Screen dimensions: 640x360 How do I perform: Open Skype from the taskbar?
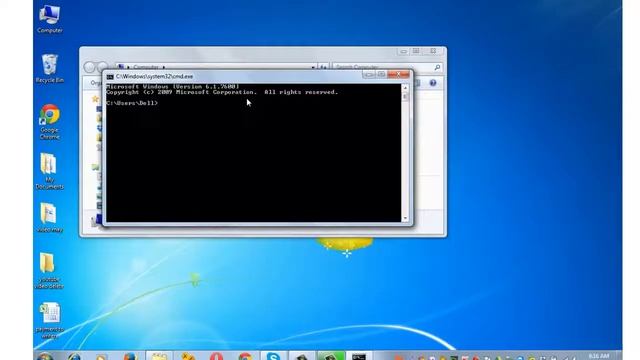pos(273,356)
